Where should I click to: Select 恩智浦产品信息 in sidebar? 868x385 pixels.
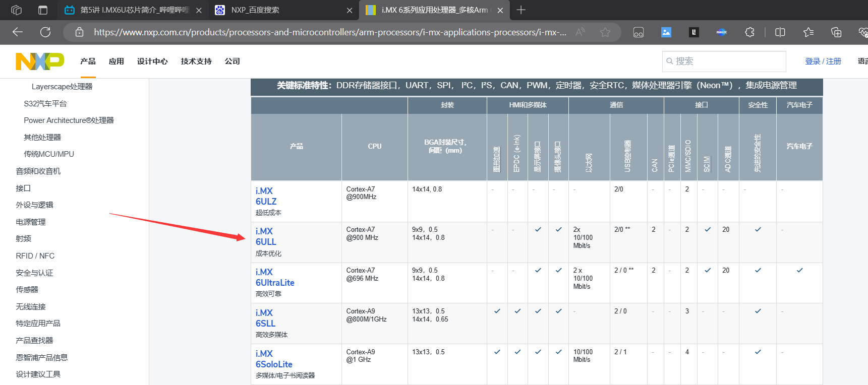point(42,357)
